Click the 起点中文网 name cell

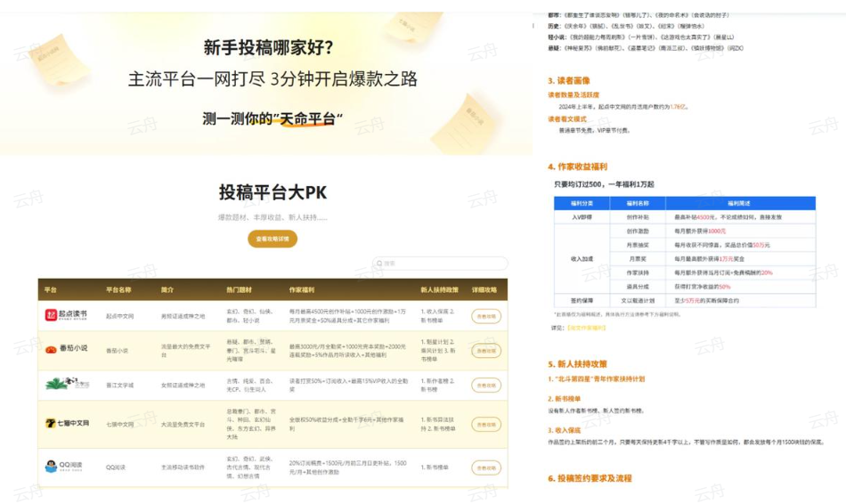pos(120,316)
